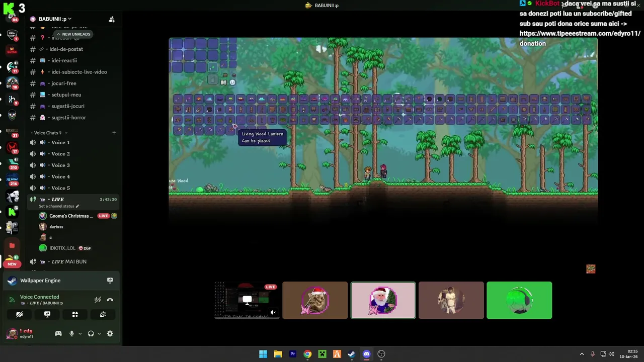
Task: Open the sugestii-horror channel
Action: [73, 118]
